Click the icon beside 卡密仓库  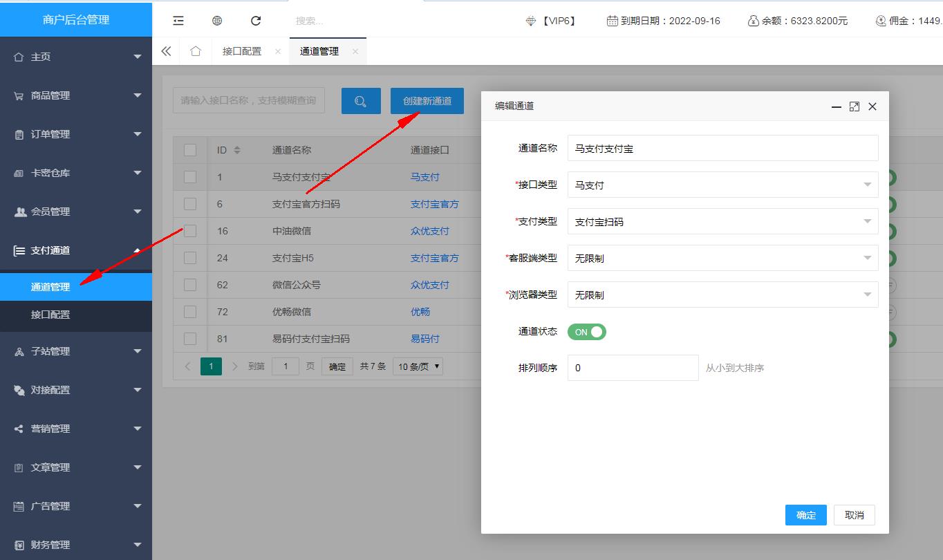19,173
